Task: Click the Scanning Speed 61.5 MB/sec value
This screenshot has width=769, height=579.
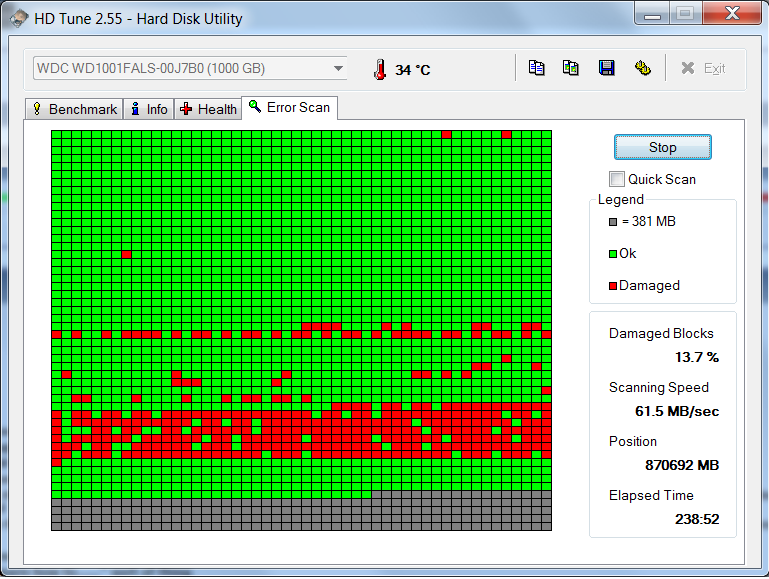Action: 677,411
